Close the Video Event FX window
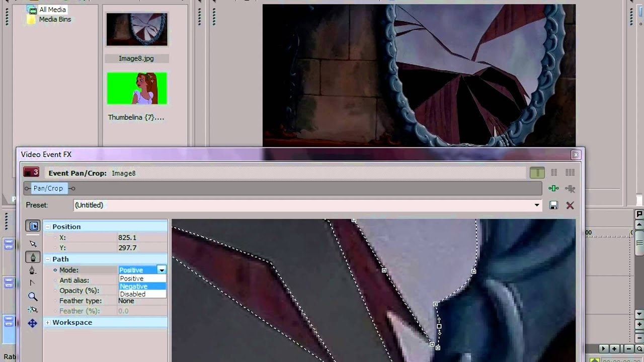 [576, 154]
